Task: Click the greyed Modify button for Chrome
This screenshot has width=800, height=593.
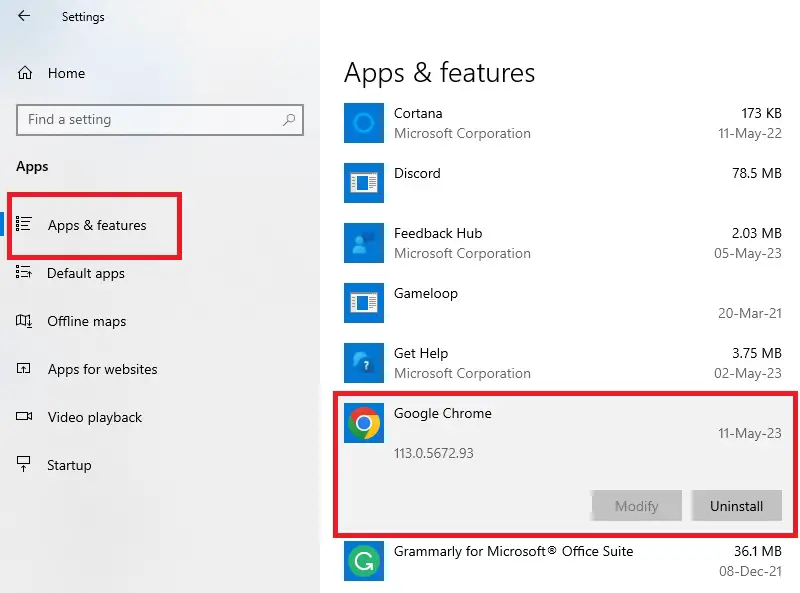Action: pos(636,506)
